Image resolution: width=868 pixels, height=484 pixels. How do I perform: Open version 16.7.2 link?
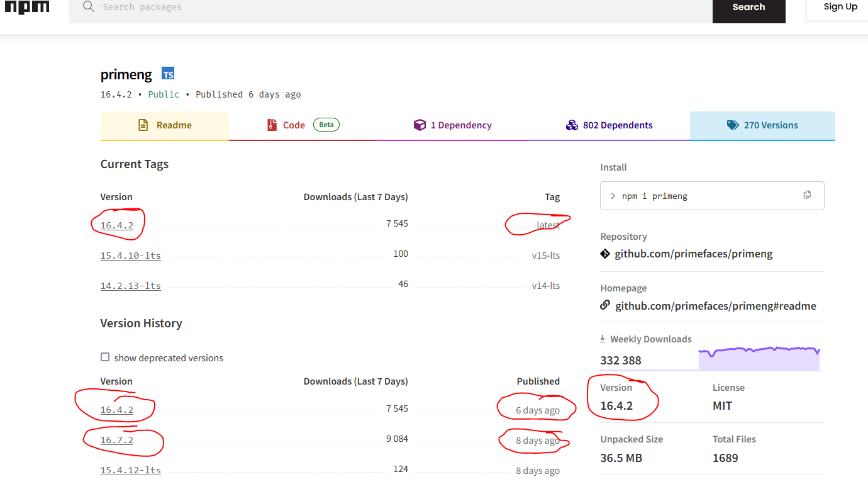pyautogui.click(x=117, y=440)
